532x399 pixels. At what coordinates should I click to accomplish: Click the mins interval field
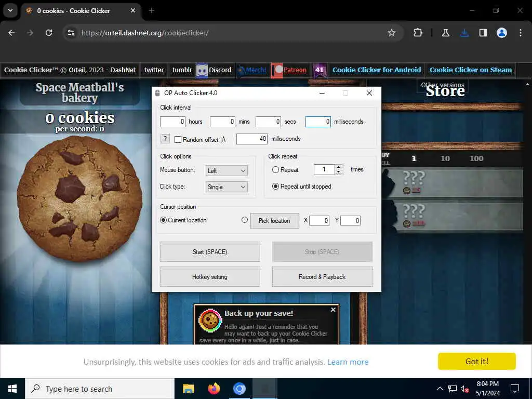222,122
